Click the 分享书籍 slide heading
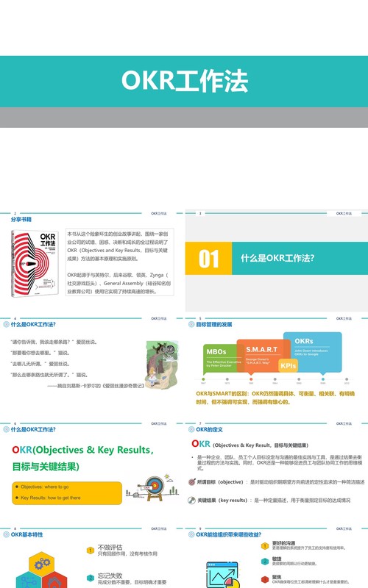Screen dimensions: 368x588 pos(21,219)
